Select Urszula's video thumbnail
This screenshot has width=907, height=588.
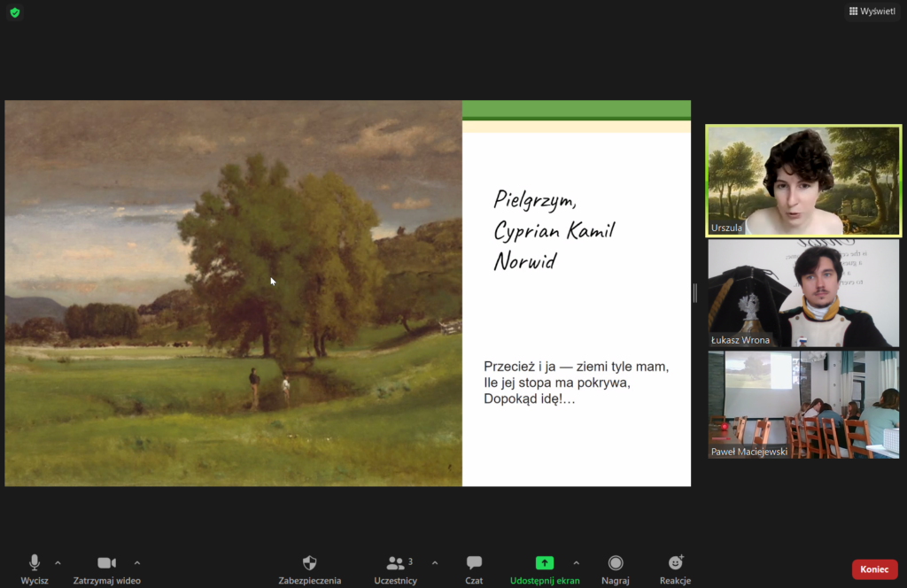point(802,181)
